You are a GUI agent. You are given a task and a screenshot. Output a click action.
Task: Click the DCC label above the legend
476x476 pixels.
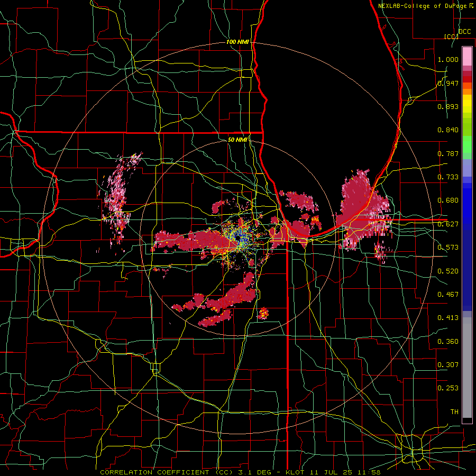464,32
